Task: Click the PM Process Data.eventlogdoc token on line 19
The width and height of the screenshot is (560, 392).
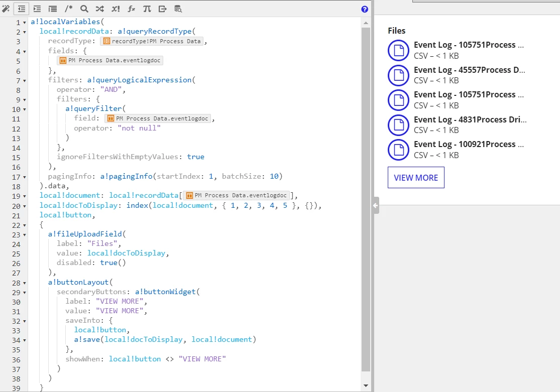Action: 237,195
